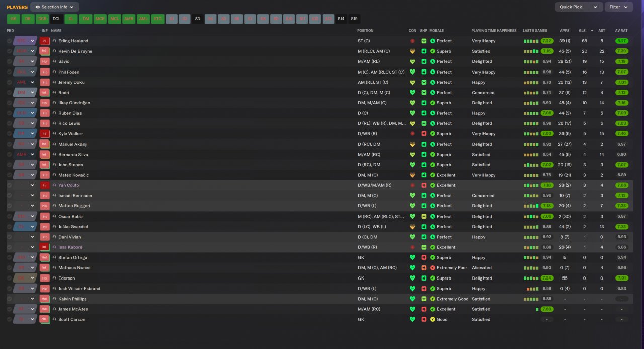Viewport: 644px width, 349px height.
Task: Click the eye icon in Selection Info
Action: (38, 7)
